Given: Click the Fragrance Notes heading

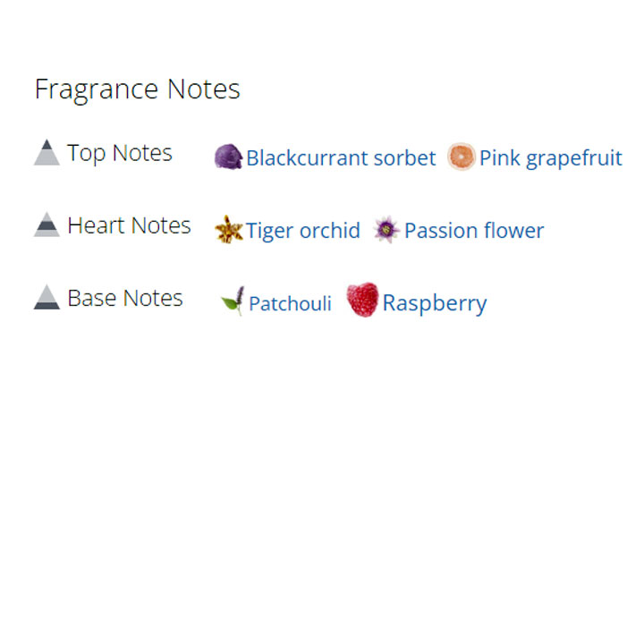Looking at the screenshot, I should tap(137, 89).
